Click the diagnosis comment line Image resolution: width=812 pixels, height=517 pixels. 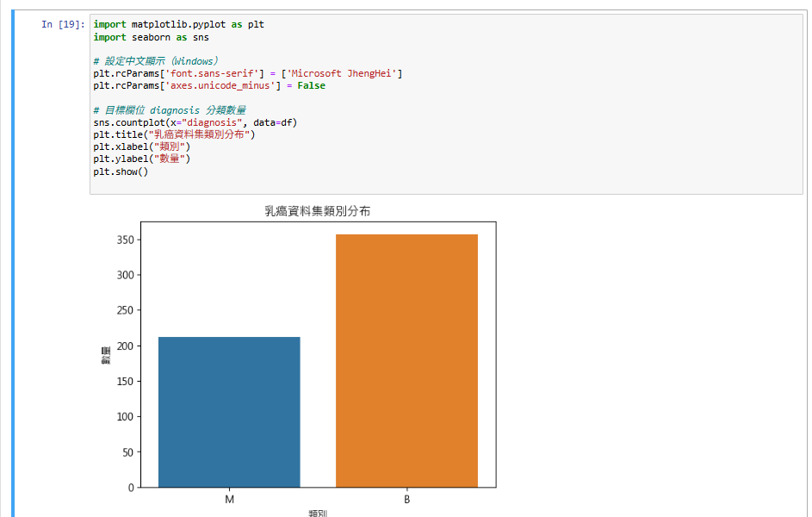pyautogui.click(x=170, y=110)
